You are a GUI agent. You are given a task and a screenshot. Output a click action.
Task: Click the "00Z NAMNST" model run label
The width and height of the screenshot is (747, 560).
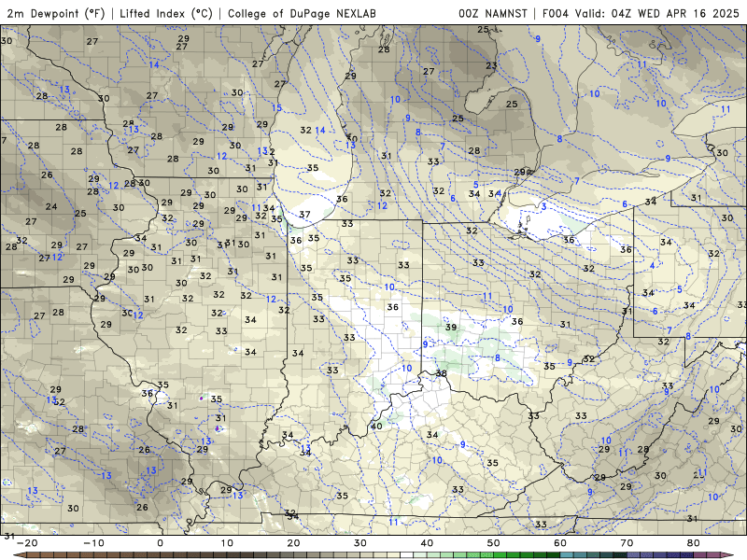[493, 13]
